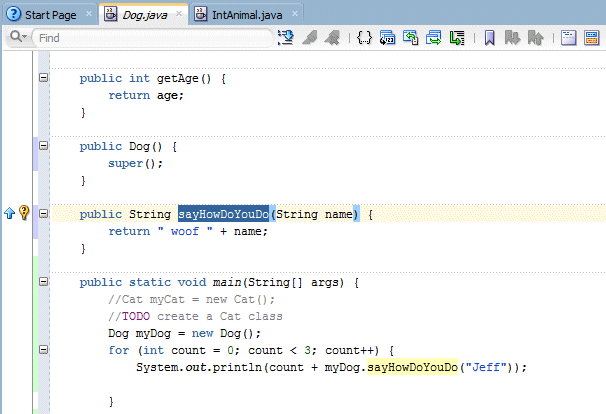
Task: Click the highlighted sayHowDoYouDo method name
Action: coord(223,214)
